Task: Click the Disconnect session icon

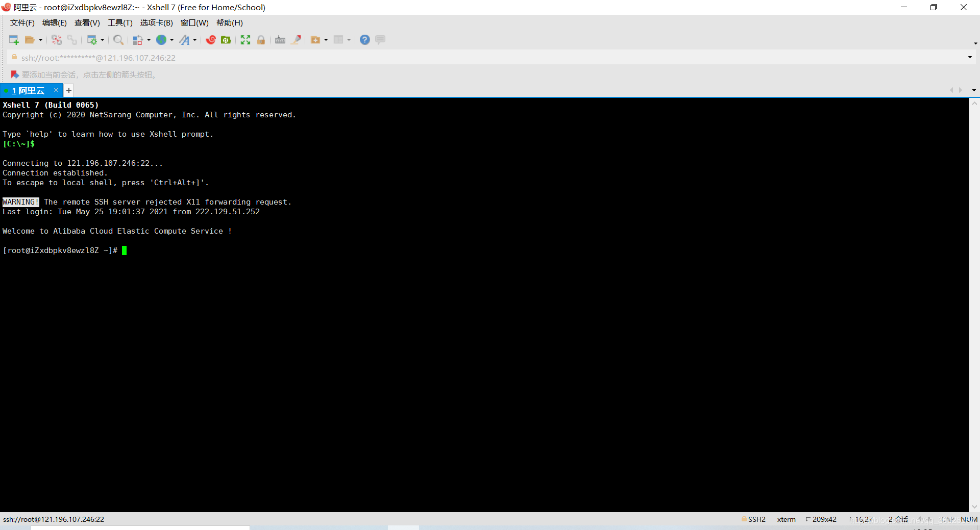Action: coord(57,40)
